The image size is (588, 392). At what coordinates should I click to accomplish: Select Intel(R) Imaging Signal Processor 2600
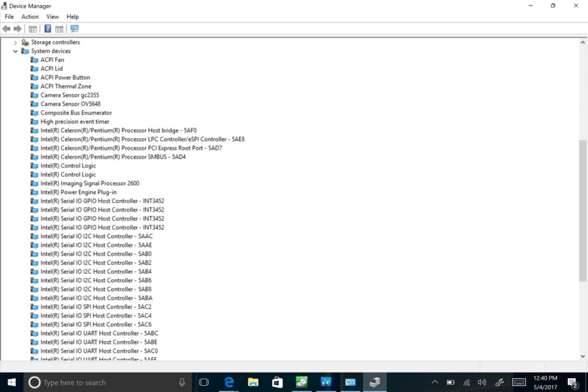point(90,183)
